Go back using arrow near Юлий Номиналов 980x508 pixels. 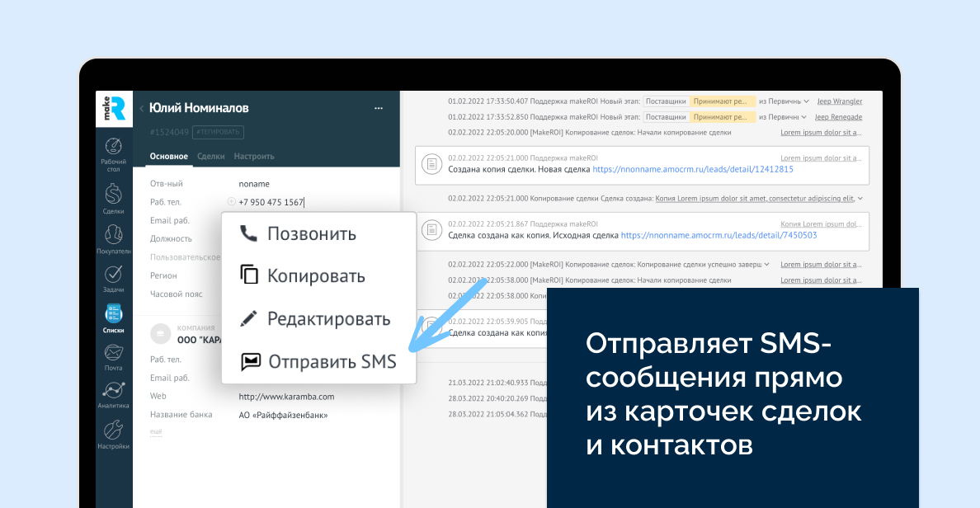point(141,109)
